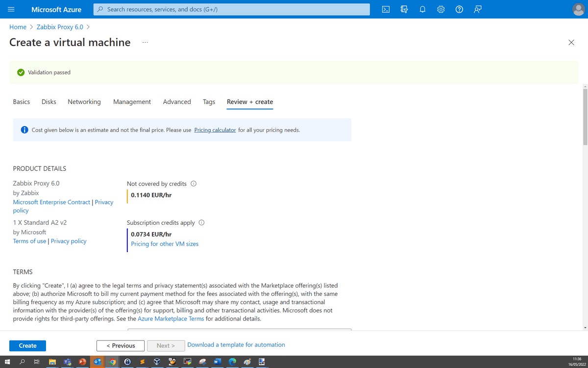This screenshot has height=368, width=588.
Task: Click the Azure search resources box
Action: (232, 9)
